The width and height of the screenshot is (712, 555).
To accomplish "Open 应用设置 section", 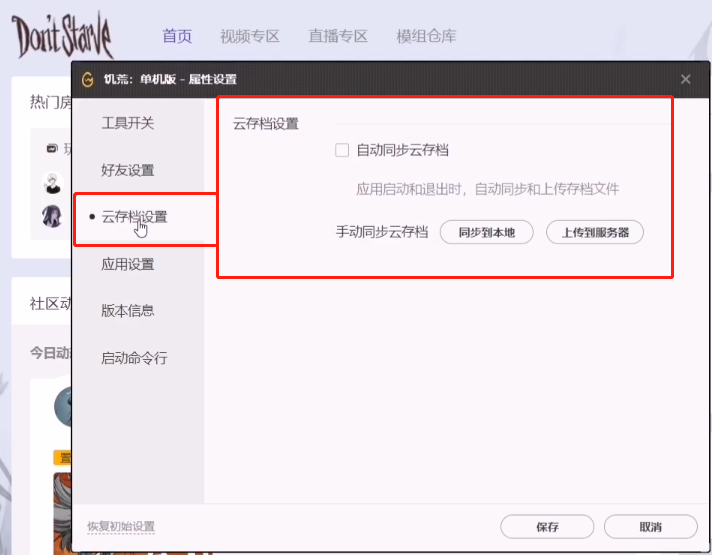I will [x=128, y=264].
